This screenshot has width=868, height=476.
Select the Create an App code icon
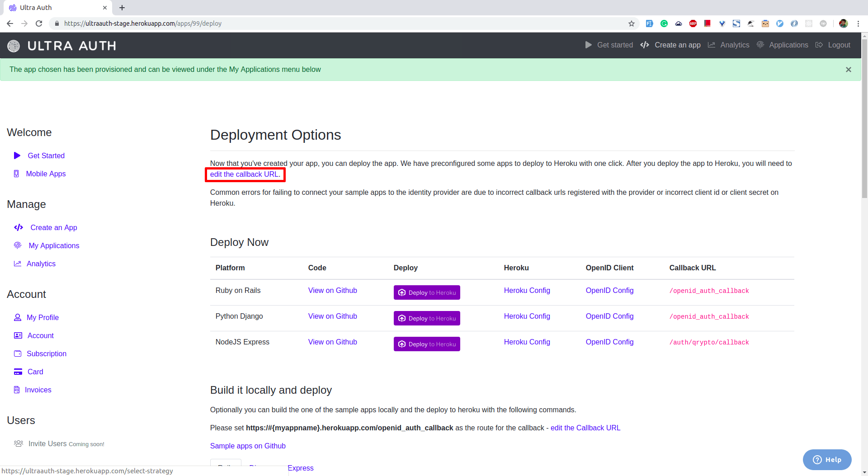coord(19,227)
